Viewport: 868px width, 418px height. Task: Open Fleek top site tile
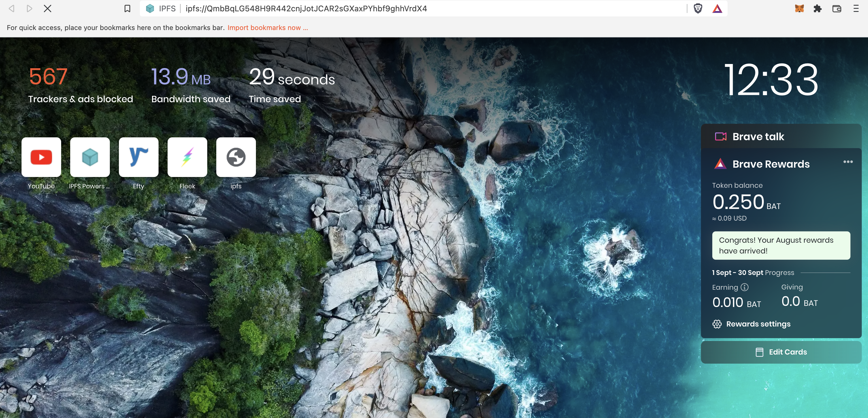coord(187,157)
